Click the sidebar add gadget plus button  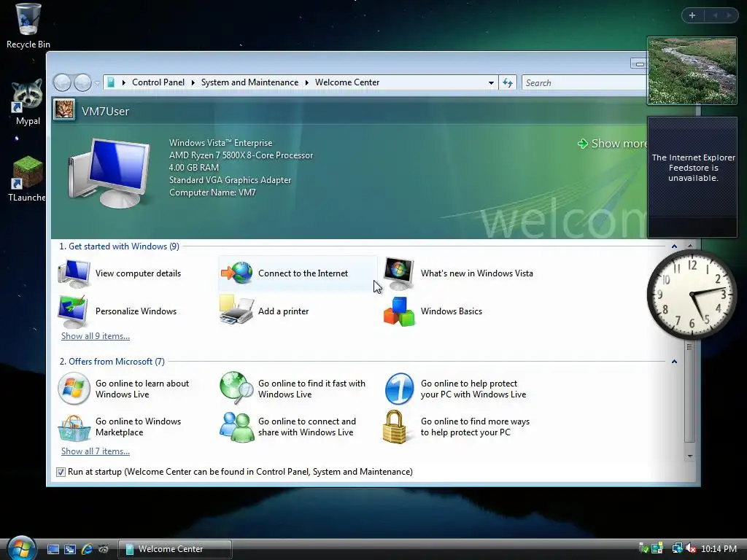click(692, 15)
